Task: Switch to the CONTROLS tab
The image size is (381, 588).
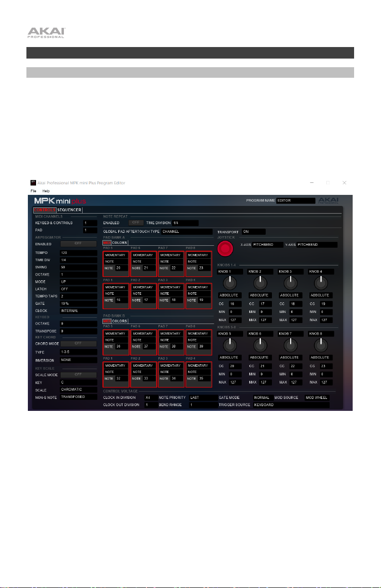Action: pos(44,210)
